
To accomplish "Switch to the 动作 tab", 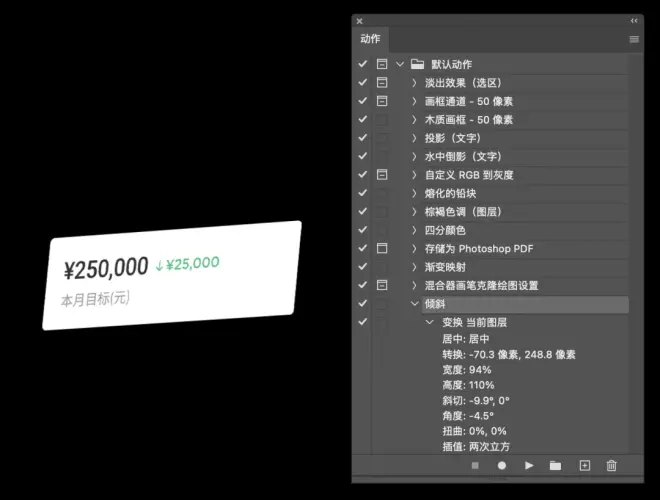I will 370,39.
